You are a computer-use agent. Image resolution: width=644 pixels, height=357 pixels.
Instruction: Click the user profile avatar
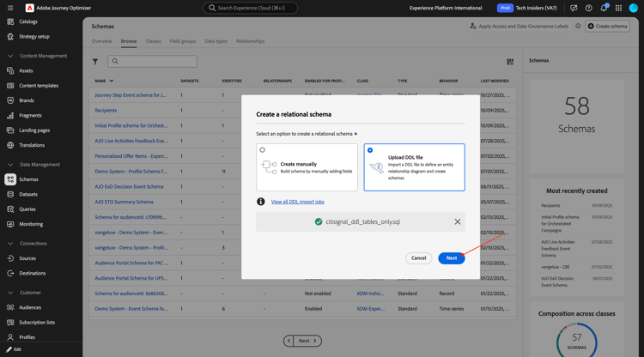[x=634, y=8]
